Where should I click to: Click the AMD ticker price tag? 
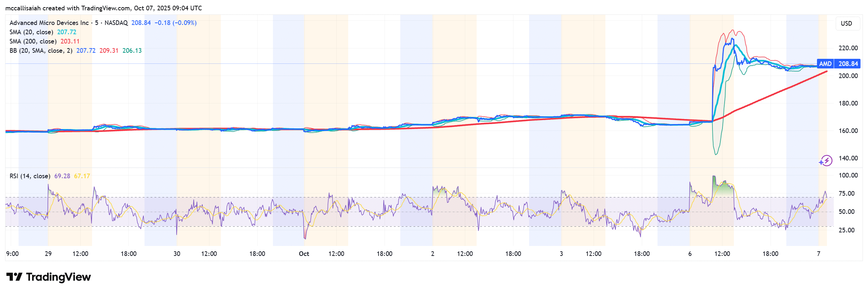coord(825,64)
